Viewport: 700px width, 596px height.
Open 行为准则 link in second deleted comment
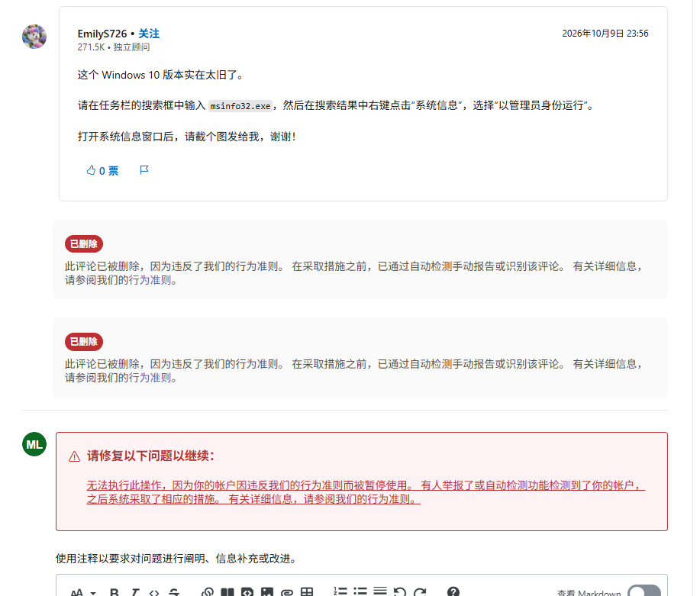coord(150,378)
